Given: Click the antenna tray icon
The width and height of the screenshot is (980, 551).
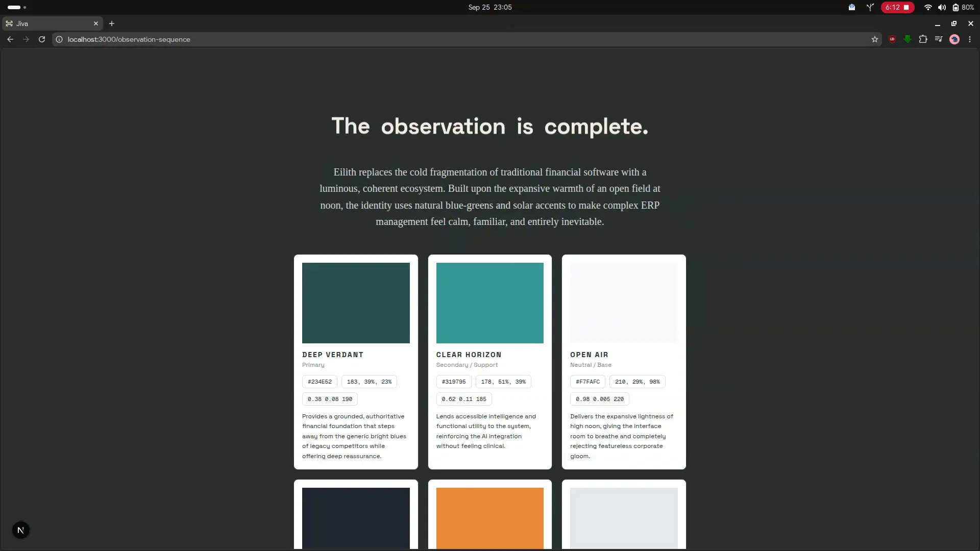Looking at the screenshot, I should coord(870,7).
